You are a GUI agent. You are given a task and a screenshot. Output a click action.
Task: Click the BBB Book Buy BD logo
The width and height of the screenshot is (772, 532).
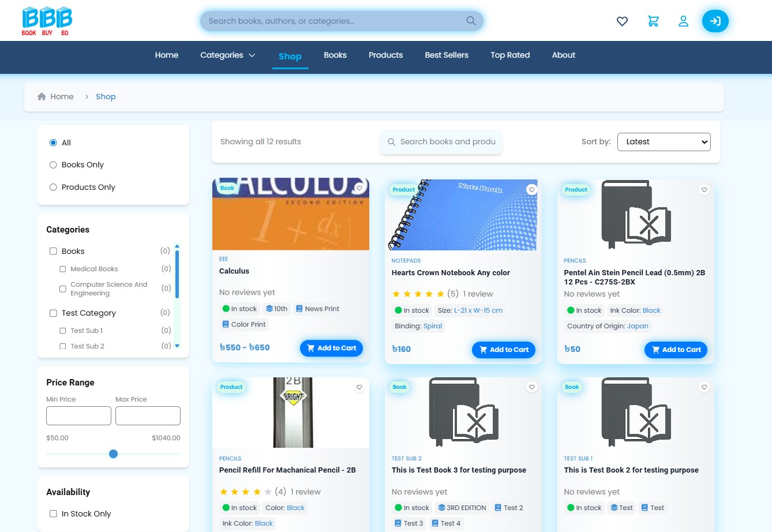click(x=47, y=21)
